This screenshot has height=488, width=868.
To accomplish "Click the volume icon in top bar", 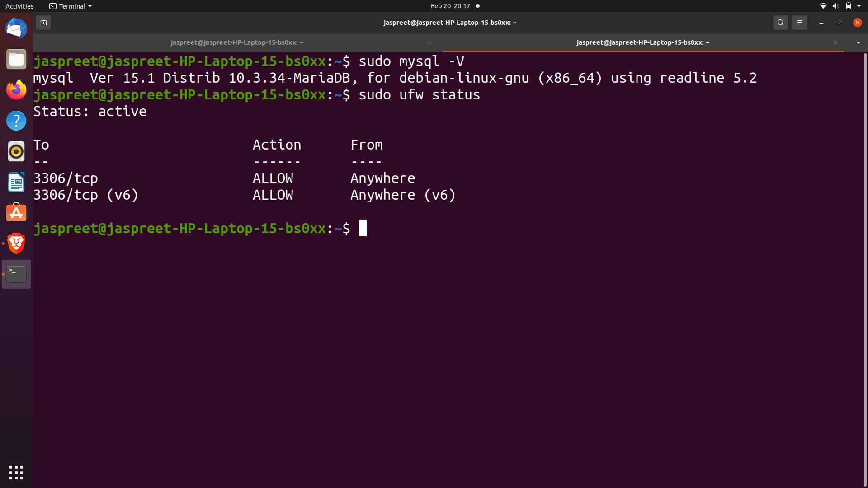I will tap(835, 6).
